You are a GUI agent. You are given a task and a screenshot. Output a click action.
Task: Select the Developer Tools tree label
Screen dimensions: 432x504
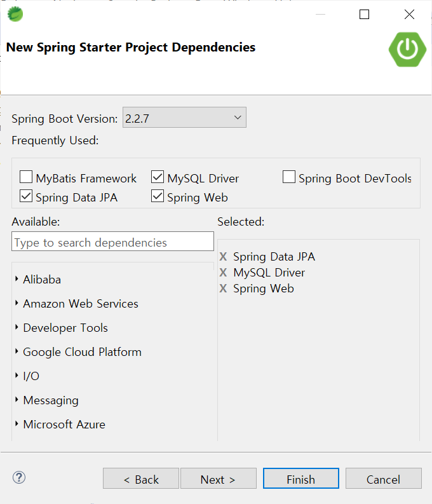(65, 328)
